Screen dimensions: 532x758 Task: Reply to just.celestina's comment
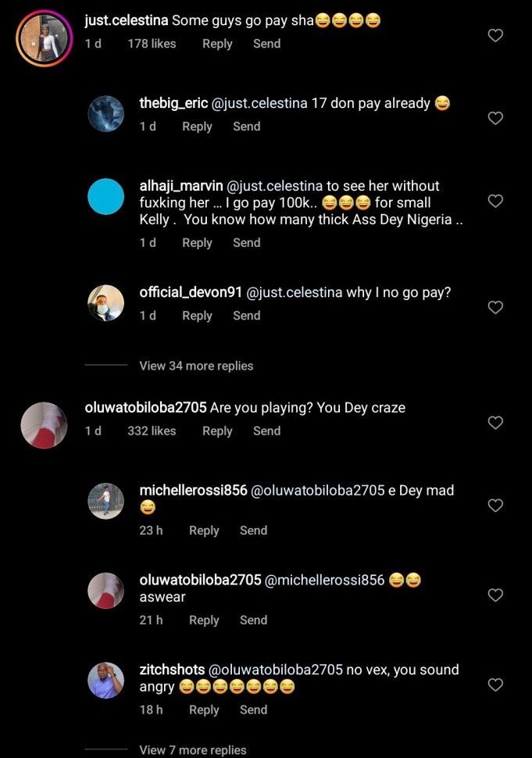(x=217, y=44)
